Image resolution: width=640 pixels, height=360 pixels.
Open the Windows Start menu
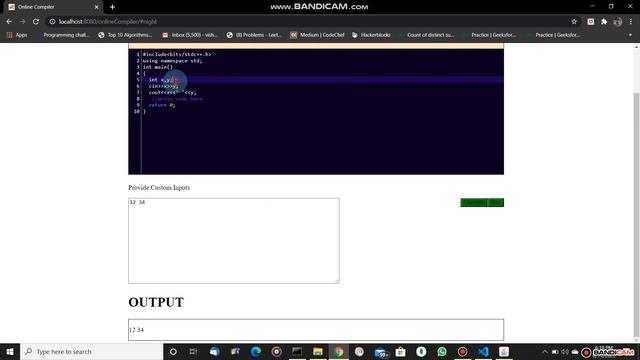click(10, 351)
